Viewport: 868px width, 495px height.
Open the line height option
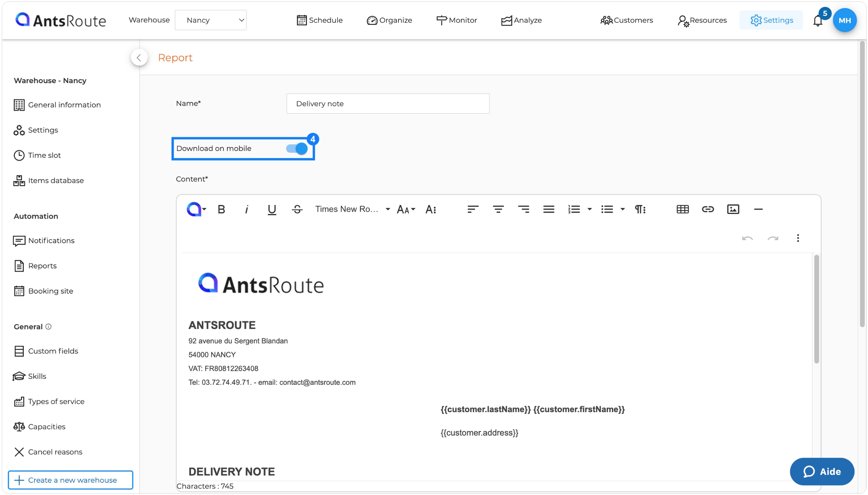[x=431, y=209]
